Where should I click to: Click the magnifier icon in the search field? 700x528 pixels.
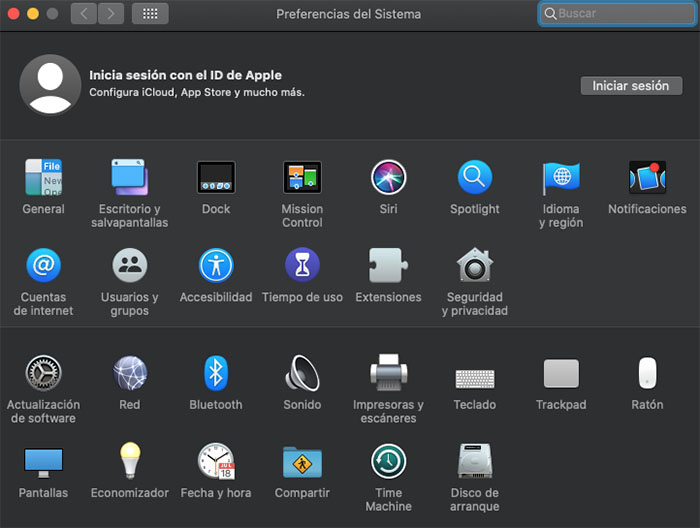coord(550,14)
